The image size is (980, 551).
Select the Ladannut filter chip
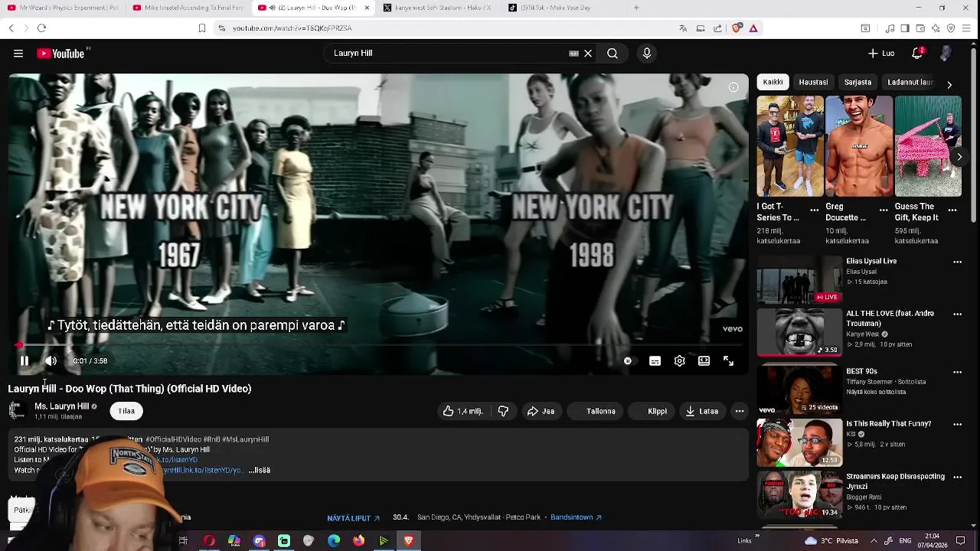click(910, 82)
